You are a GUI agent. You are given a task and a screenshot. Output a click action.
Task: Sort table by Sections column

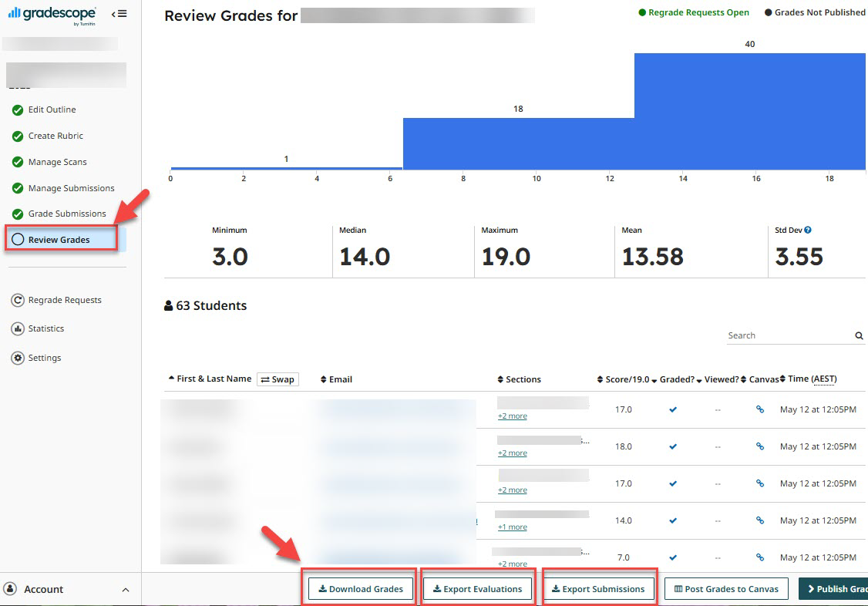click(x=520, y=379)
